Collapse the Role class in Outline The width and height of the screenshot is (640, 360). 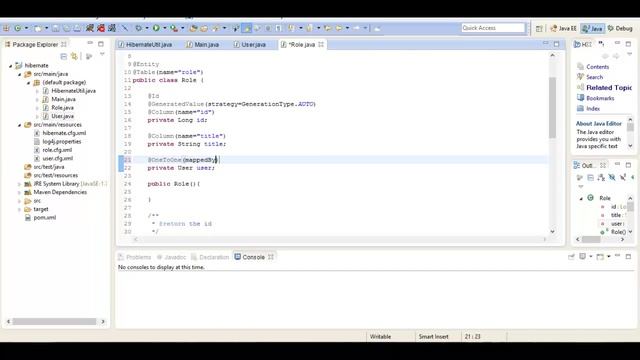click(x=581, y=198)
